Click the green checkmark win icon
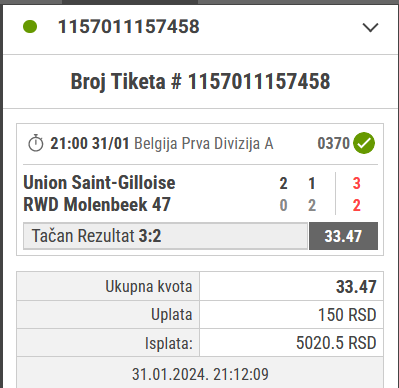Screen dimensions: 399x388 pos(364,143)
